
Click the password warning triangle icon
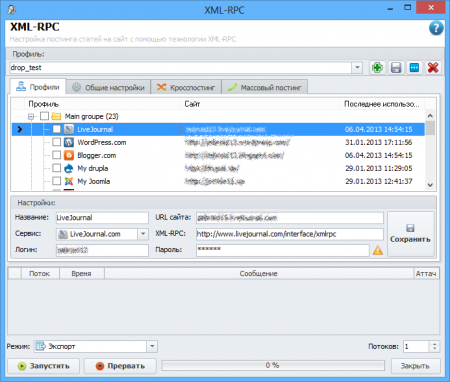coord(378,250)
